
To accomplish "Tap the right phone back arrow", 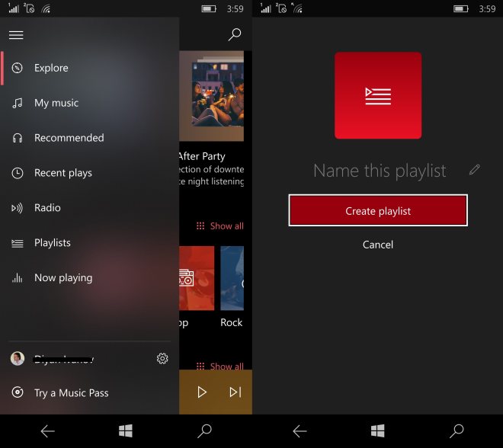I will pos(300,431).
